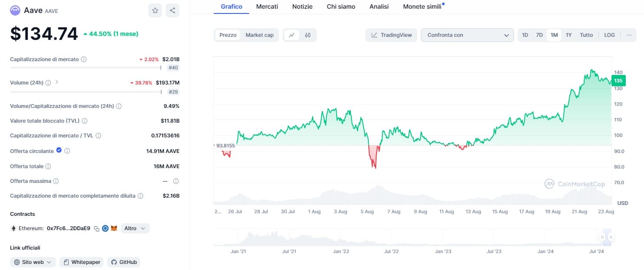The width and height of the screenshot is (644, 270).
Task: Open the GitHub official link
Action: [x=124, y=262]
